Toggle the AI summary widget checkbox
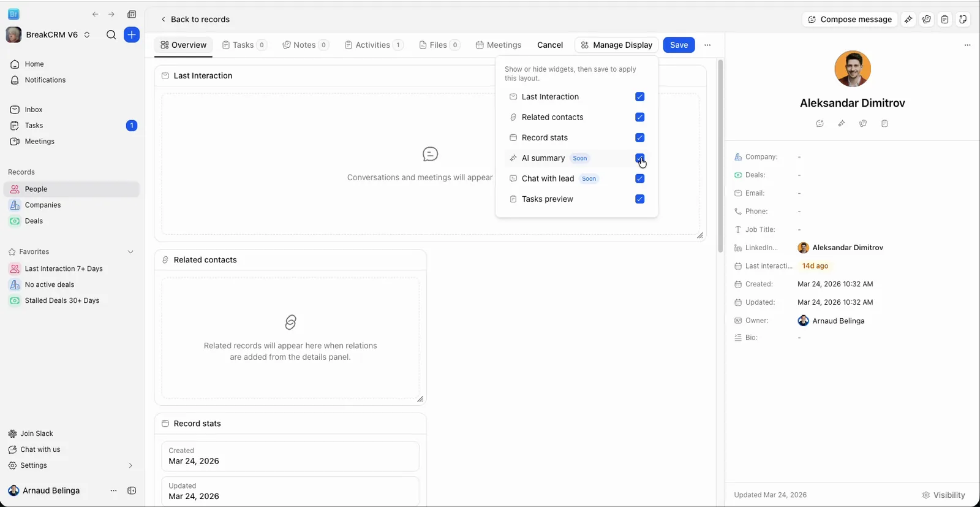This screenshot has width=980, height=507. point(639,158)
